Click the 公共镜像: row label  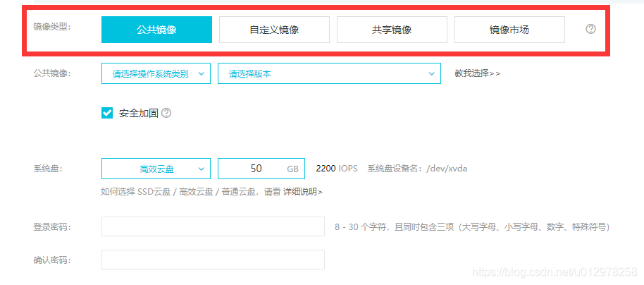(52, 73)
